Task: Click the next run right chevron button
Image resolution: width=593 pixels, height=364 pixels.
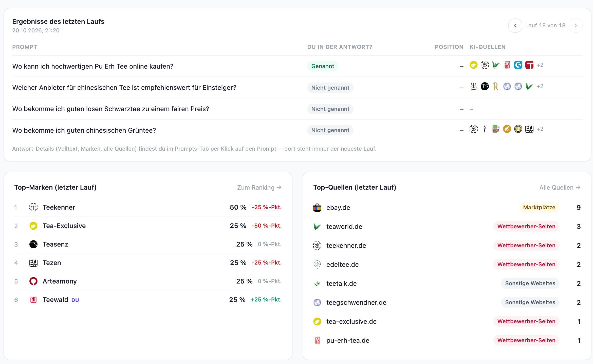Action: pyautogui.click(x=576, y=26)
